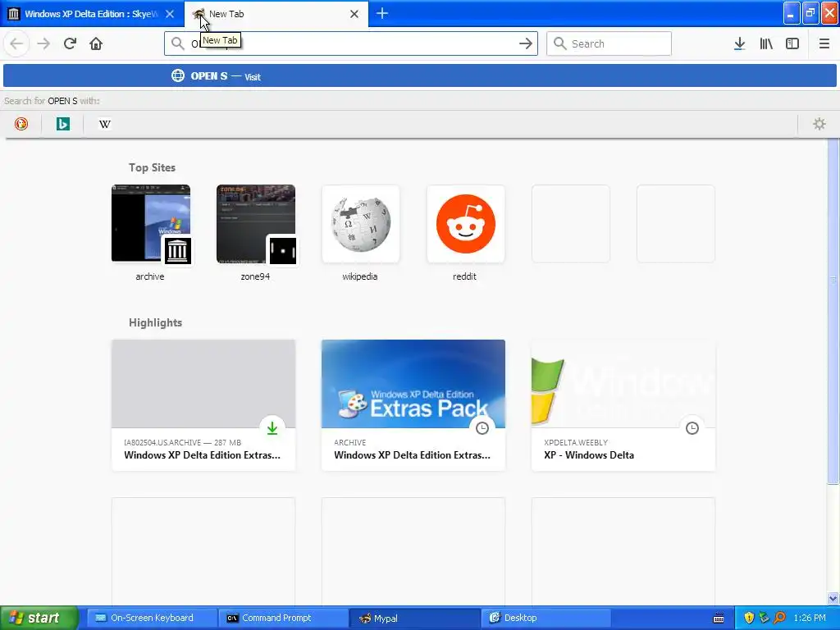Click the vertical scrollbar thumb
The height and width of the screenshot is (630, 840).
pyautogui.click(x=833, y=311)
